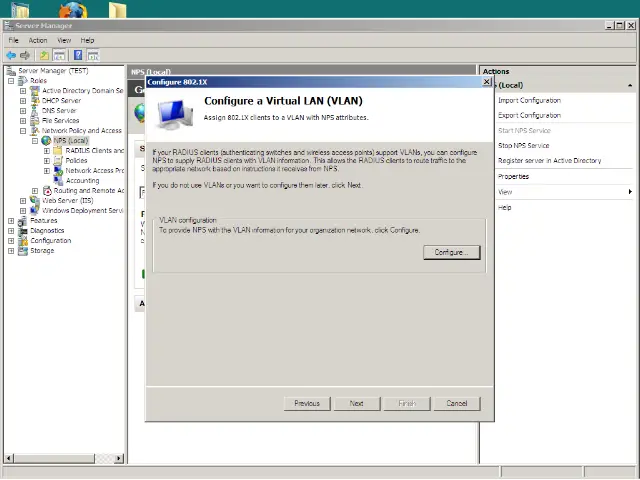Open the View menu in menu bar
The width and height of the screenshot is (640, 480).
[64, 40]
